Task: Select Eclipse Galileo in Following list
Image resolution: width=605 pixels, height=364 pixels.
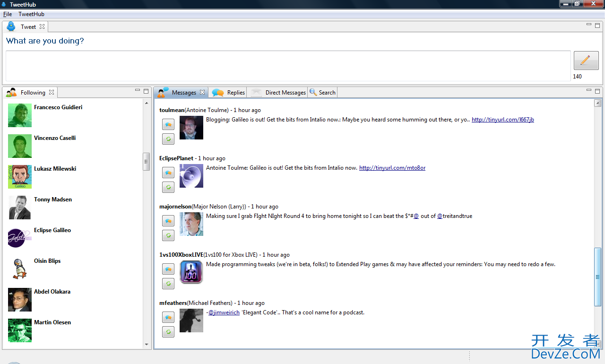Action: coord(52,230)
